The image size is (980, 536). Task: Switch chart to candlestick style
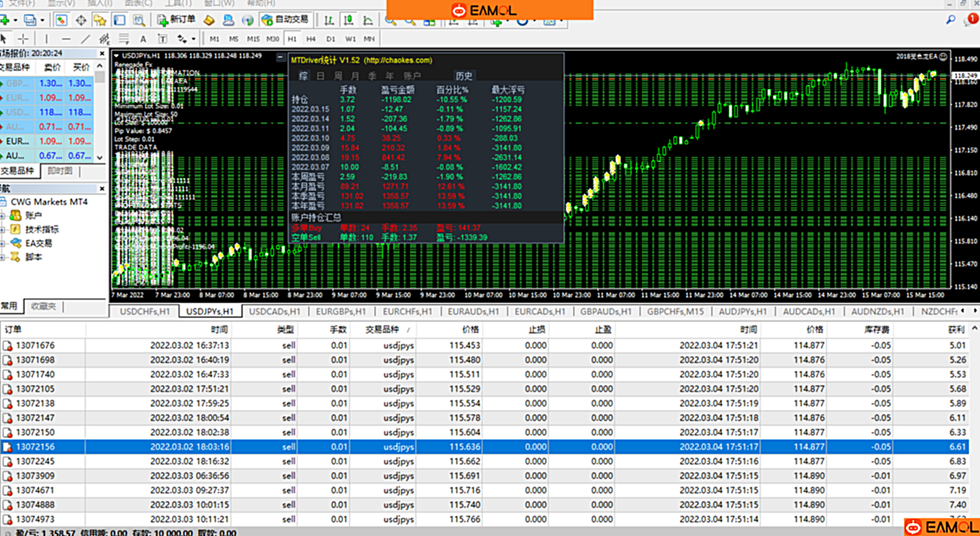(349, 20)
